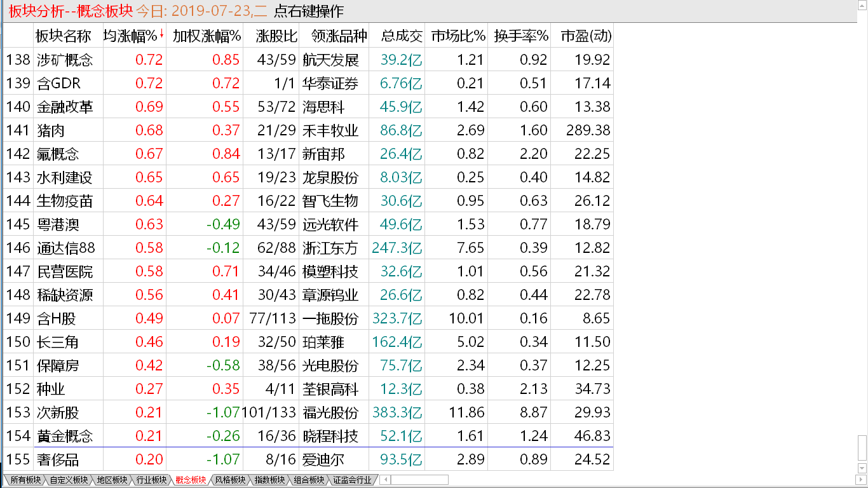Switch to the 自定义板块 tab

pos(69,480)
